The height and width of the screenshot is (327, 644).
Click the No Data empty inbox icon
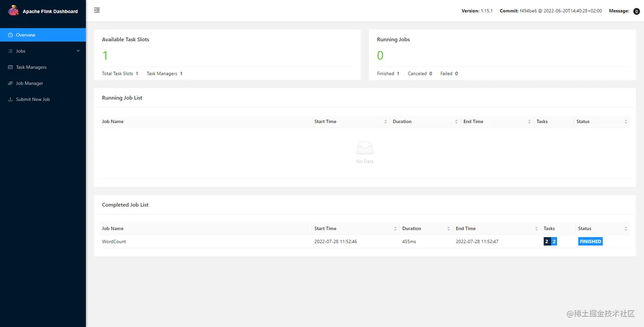(x=365, y=148)
